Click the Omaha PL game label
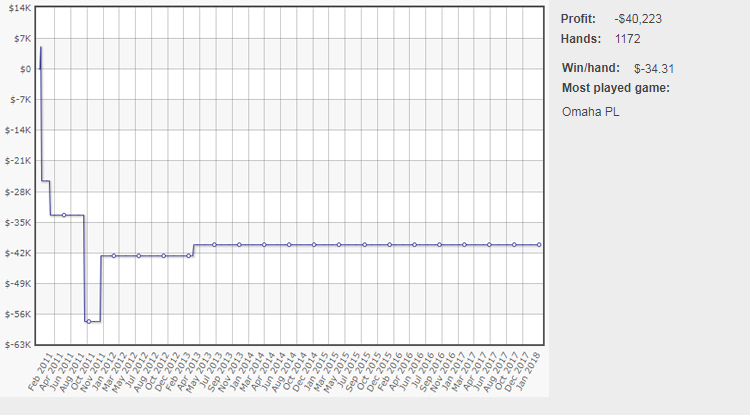This screenshot has width=750, height=415. click(x=591, y=111)
